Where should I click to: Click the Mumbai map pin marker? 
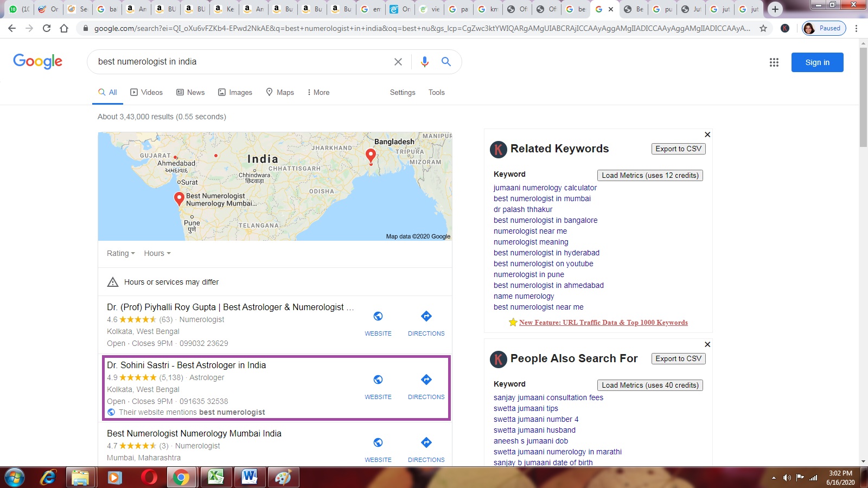tap(179, 199)
